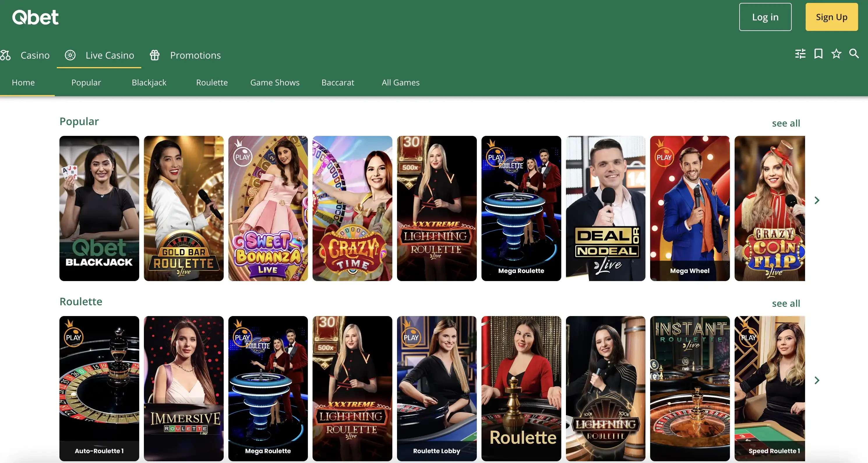The width and height of the screenshot is (868, 463).
Task: Select the Home tab
Action: [x=23, y=82]
